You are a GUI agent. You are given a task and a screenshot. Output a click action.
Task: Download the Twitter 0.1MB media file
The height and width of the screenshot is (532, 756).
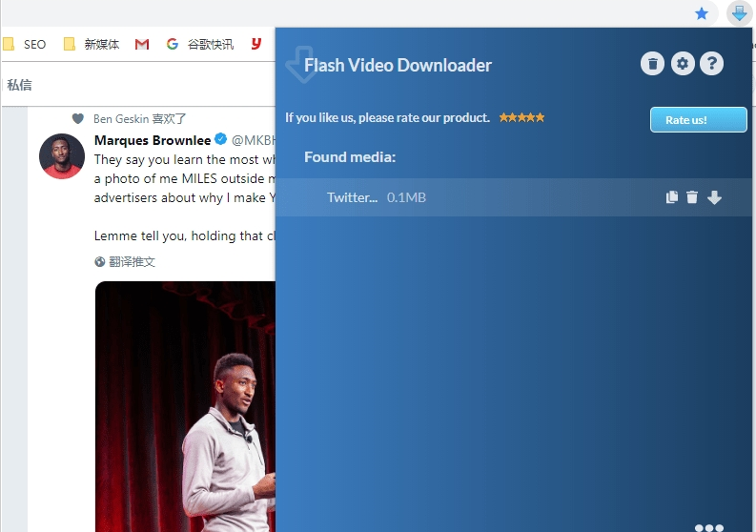pos(714,197)
